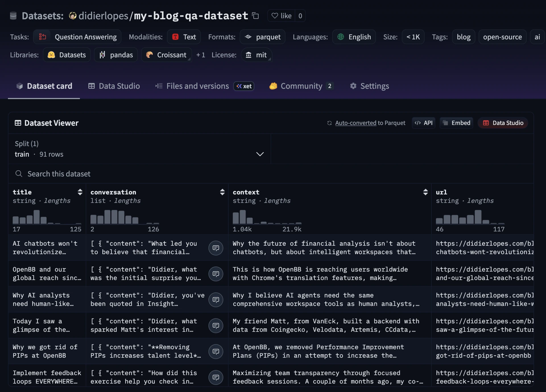Open conversation viewer for OpenBB global reach row

(x=216, y=274)
